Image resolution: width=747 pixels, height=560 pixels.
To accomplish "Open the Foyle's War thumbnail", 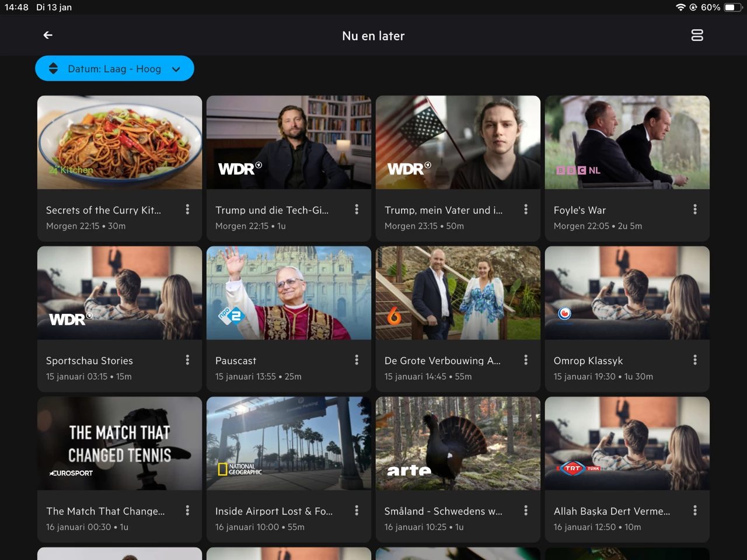I will pyautogui.click(x=627, y=142).
